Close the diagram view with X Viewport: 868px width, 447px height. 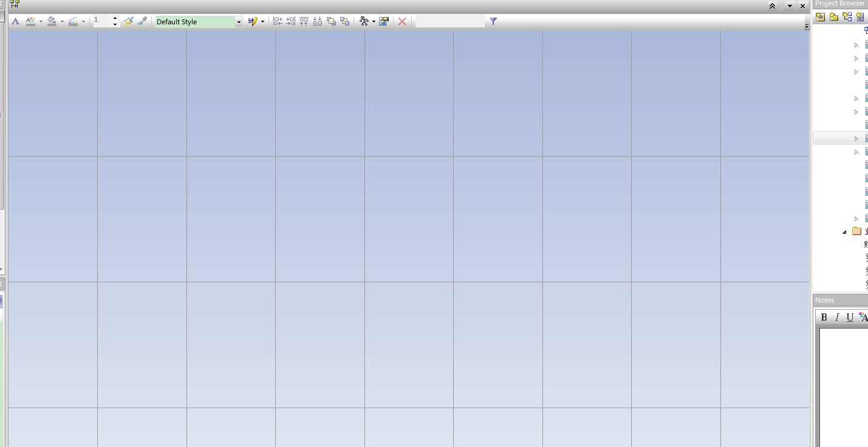802,6
